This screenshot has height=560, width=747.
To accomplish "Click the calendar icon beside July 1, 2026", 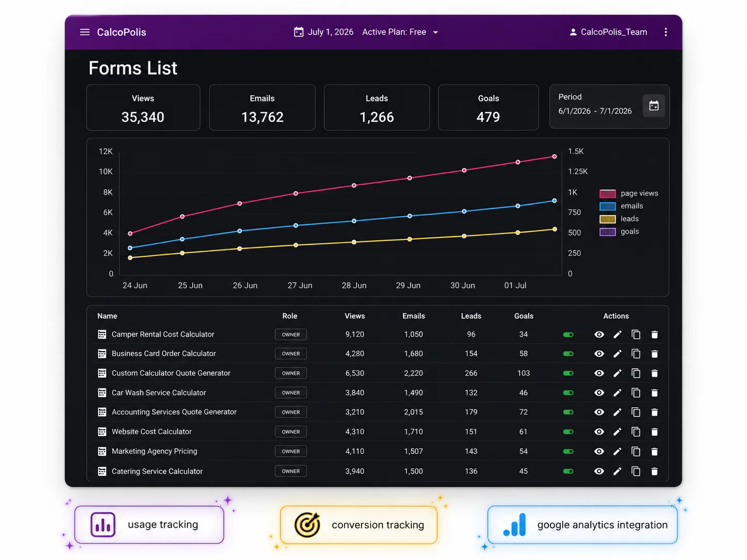I will tap(299, 32).
